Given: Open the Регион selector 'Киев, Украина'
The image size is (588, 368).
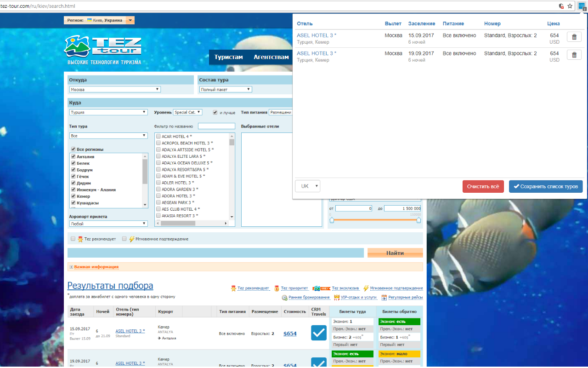Looking at the screenshot, I should point(99,20).
